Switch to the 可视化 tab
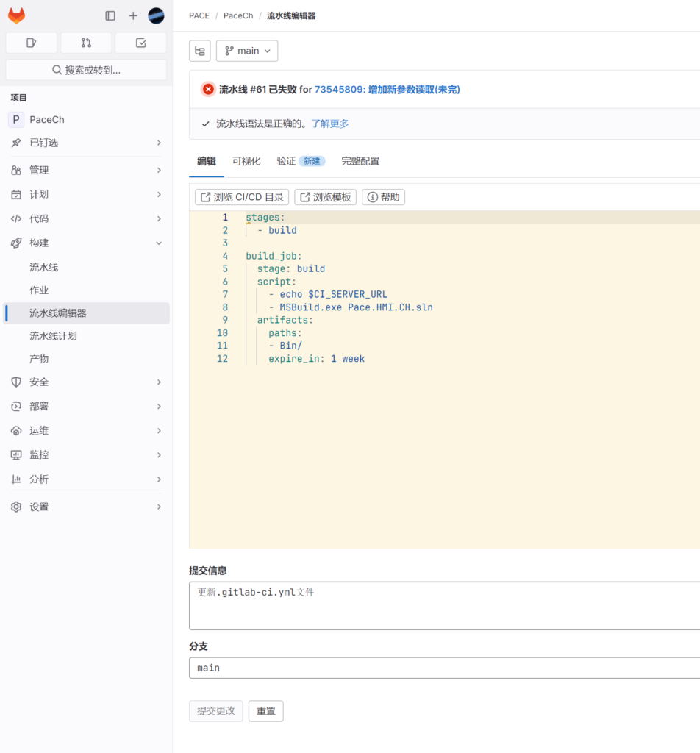Screen dimensions: 700x753 point(246,161)
